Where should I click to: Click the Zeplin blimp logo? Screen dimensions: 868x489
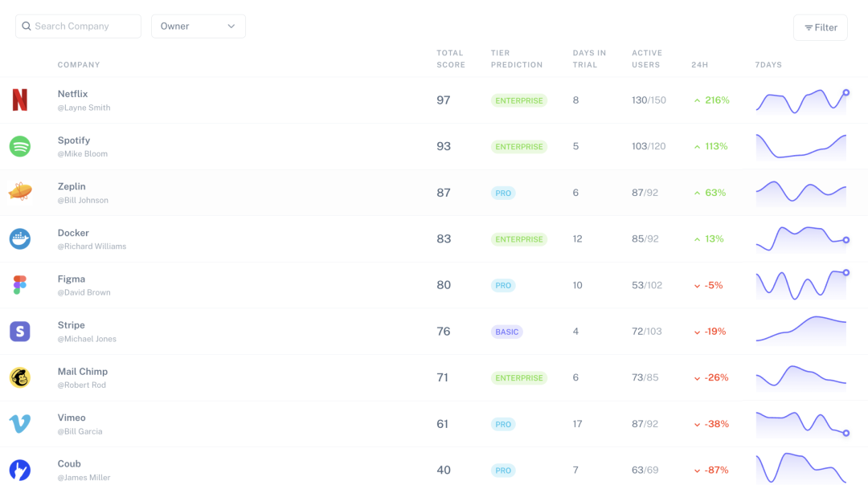tap(20, 192)
